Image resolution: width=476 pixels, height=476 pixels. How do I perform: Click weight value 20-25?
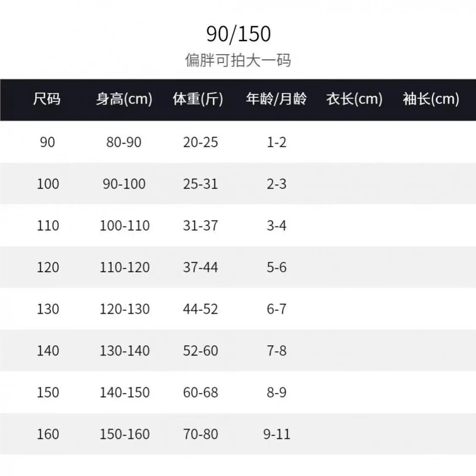coord(201,142)
